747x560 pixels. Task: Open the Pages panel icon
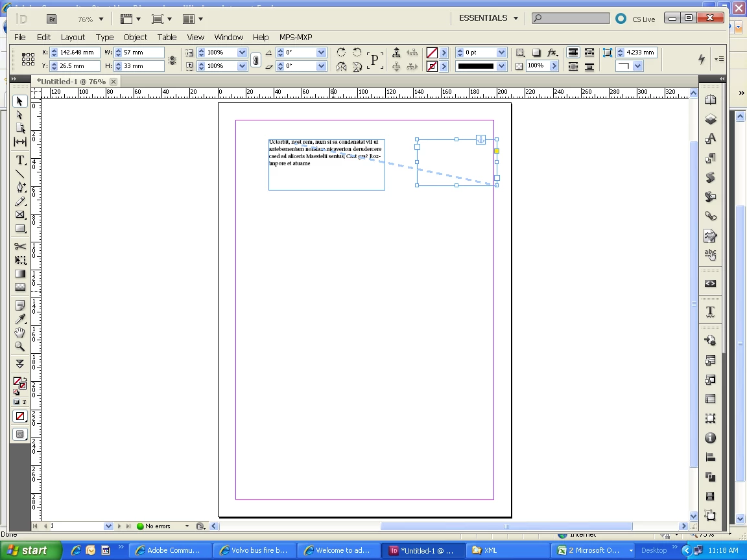[710, 100]
